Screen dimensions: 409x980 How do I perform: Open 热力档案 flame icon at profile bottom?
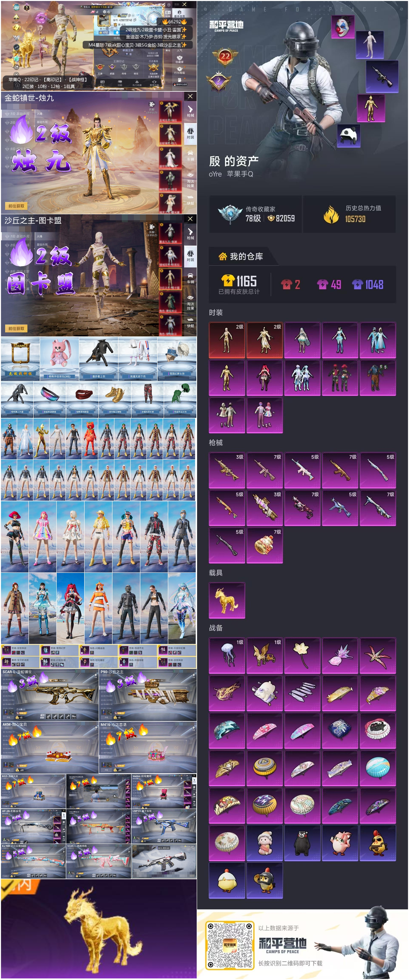[137, 82]
